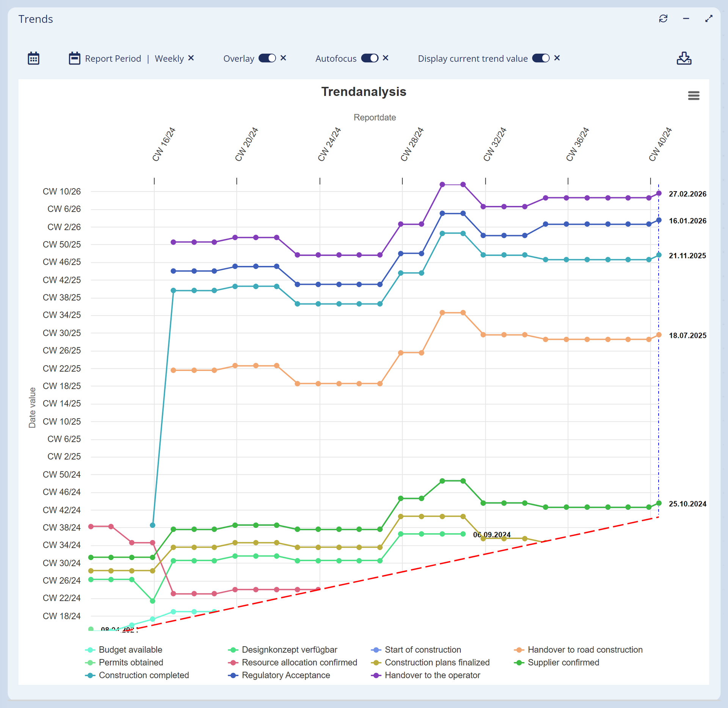Toggle the Autofocus switch
Viewport: 728px width, 708px height.
pyautogui.click(x=370, y=58)
